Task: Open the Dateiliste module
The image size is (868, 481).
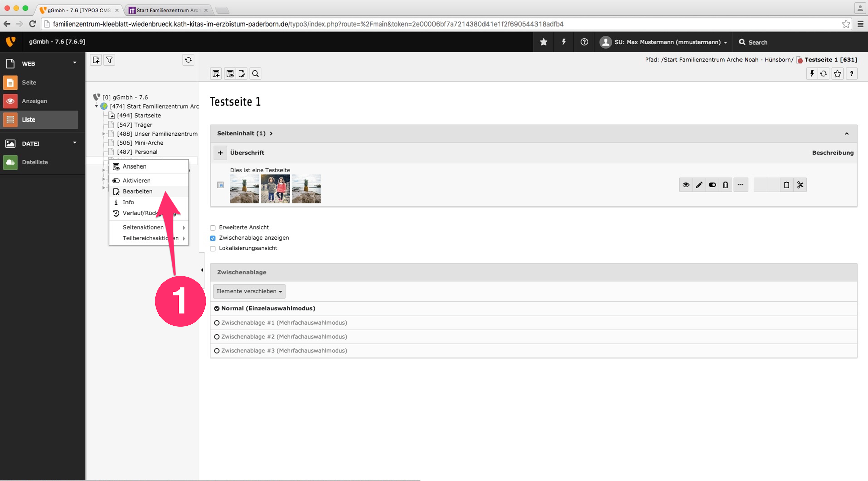Action: (x=35, y=162)
